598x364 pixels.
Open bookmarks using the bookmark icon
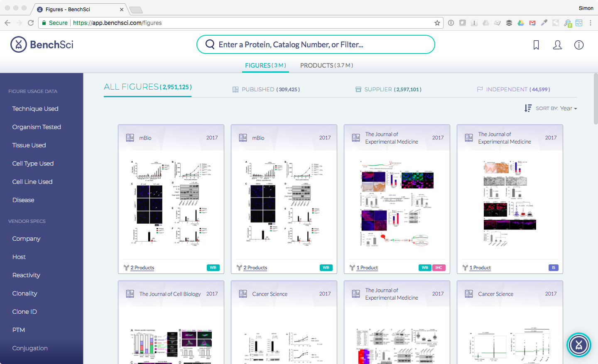click(x=536, y=45)
